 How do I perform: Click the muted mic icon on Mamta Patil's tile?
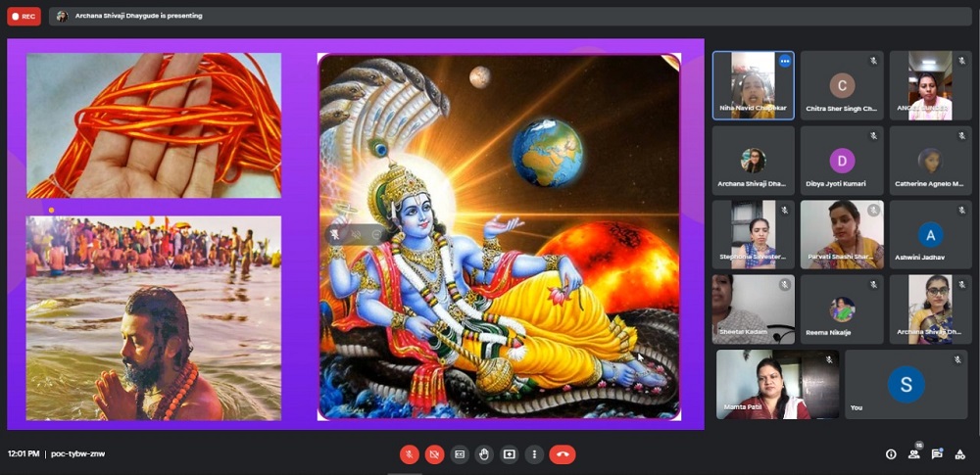click(x=829, y=359)
